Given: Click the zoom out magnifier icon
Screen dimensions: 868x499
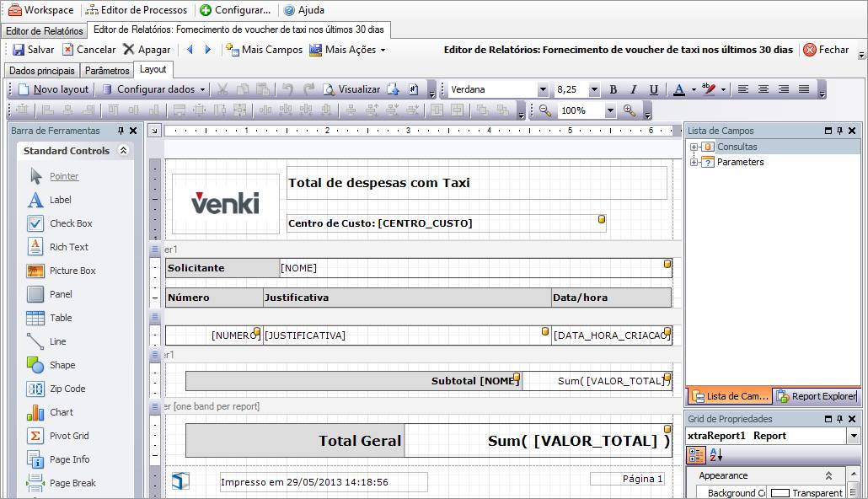Looking at the screenshot, I should (544, 110).
